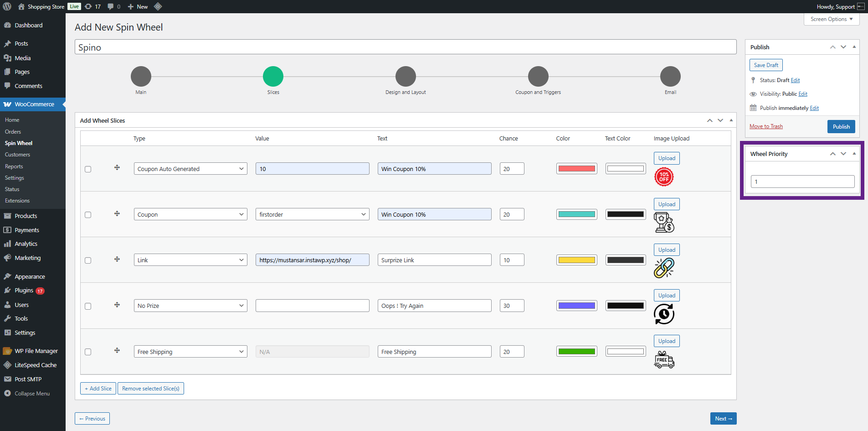Image resolution: width=868 pixels, height=431 pixels.
Task: Click the blue Publish button
Action: click(841, 126)
